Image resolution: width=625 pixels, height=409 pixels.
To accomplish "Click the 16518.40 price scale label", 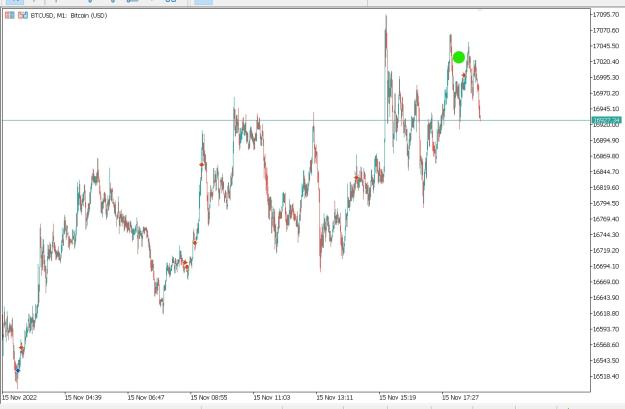I will click(606, 376).
